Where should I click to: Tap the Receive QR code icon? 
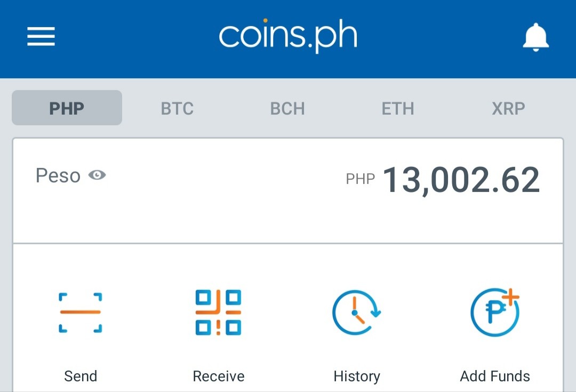click(218, 313)
